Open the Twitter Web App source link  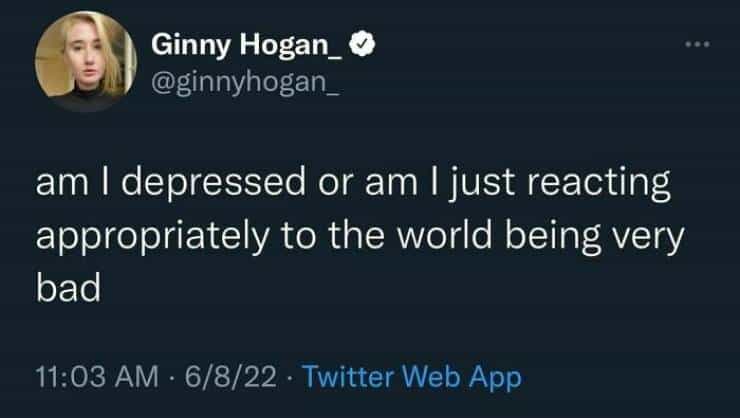411,376
